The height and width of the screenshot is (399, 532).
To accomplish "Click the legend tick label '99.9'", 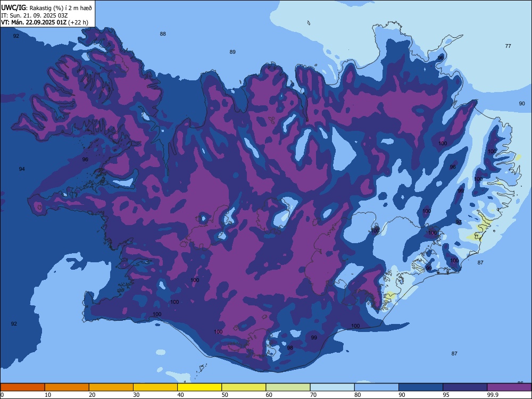I will point(493,395).
